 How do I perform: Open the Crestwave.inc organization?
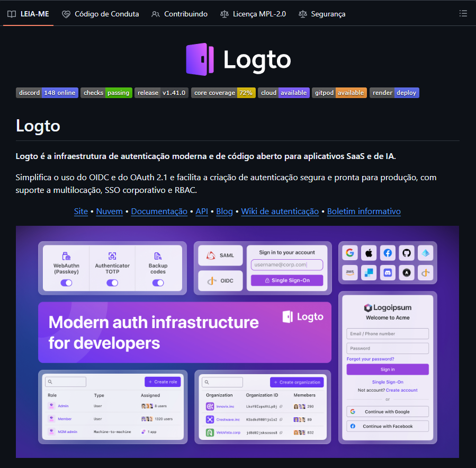click(x=228, y=419)
